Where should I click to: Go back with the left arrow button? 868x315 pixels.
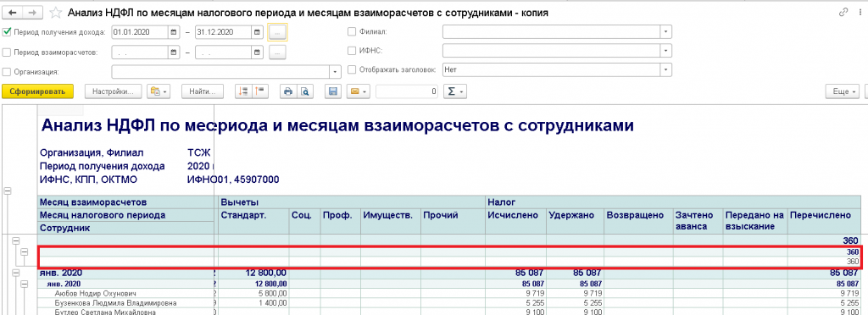tap(13, 12)
